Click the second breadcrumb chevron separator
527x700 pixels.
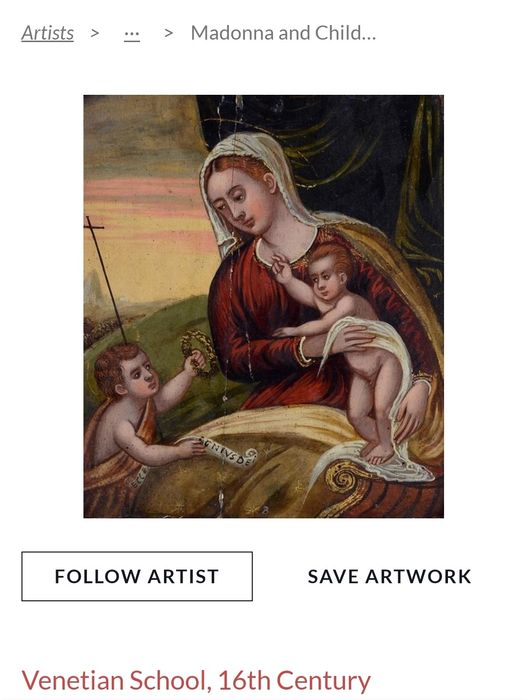tap(168, 33)
